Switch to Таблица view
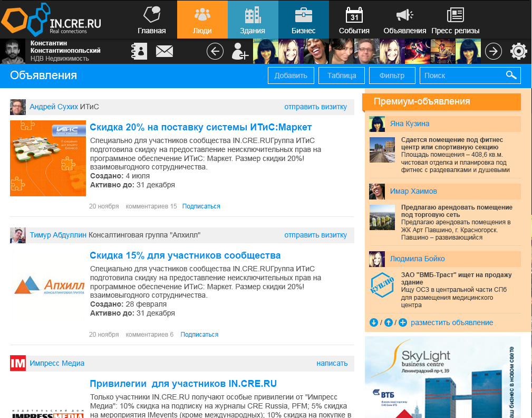 click(342, 75)
